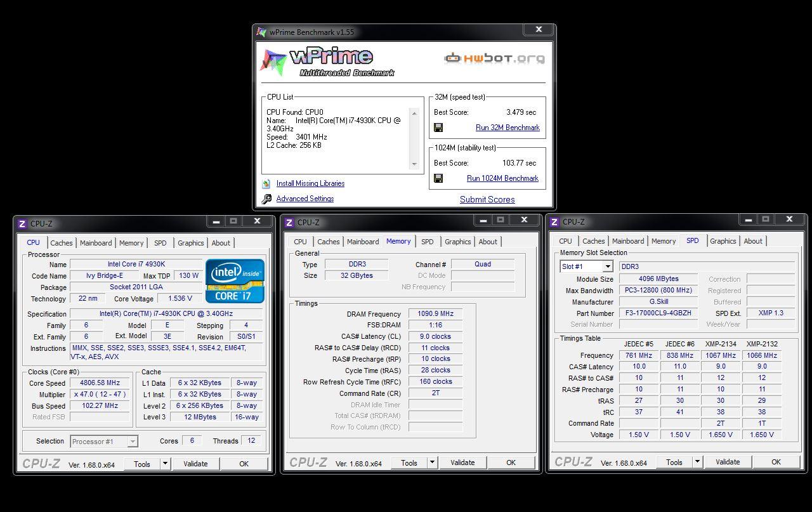The height and width of the screenshot is (512, 812).
Task: Switch to About tab in the SPD window
Action: [753, 241]
